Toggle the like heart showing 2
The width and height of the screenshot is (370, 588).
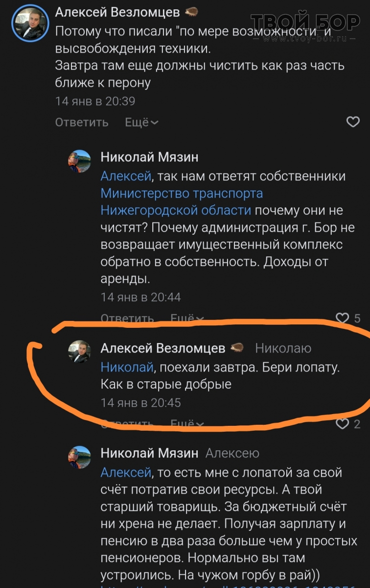(343, 424)
